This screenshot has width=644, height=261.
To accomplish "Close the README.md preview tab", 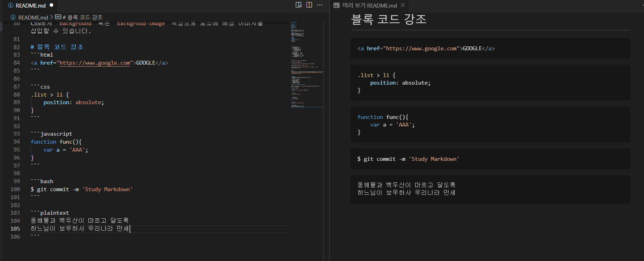I will 403,5.
